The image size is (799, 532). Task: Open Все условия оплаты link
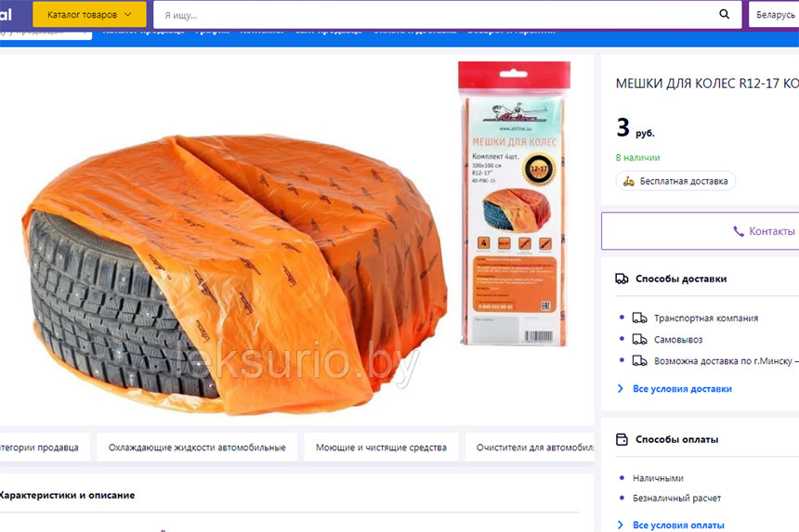678,525
